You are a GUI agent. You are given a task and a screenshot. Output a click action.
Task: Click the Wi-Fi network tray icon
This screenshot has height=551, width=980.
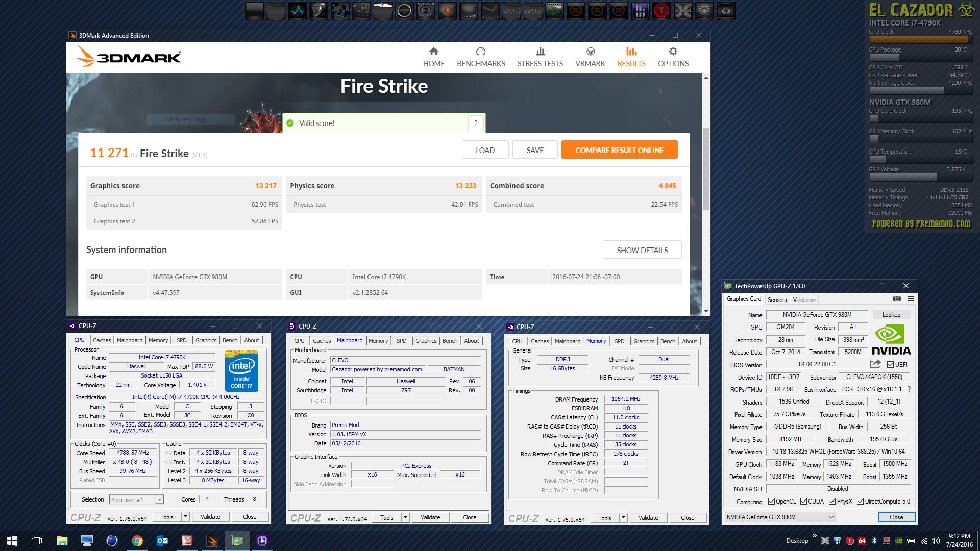(x=923, y=541)
